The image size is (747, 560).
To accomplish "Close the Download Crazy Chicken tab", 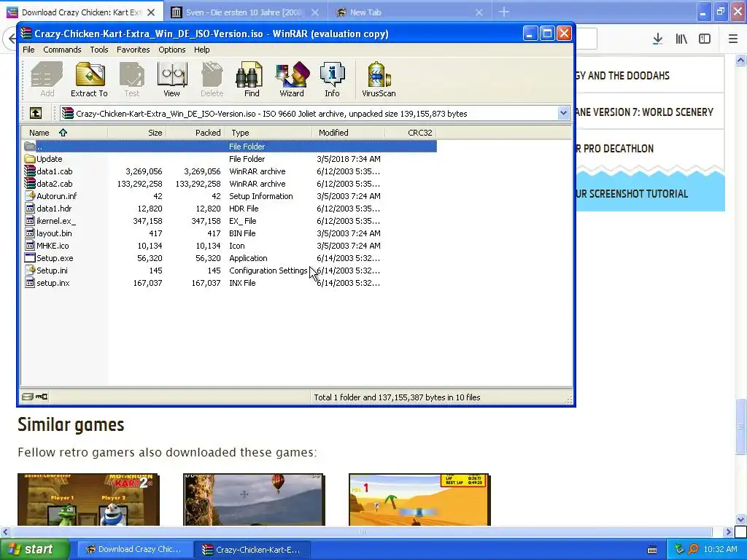I will coord(151,12).
